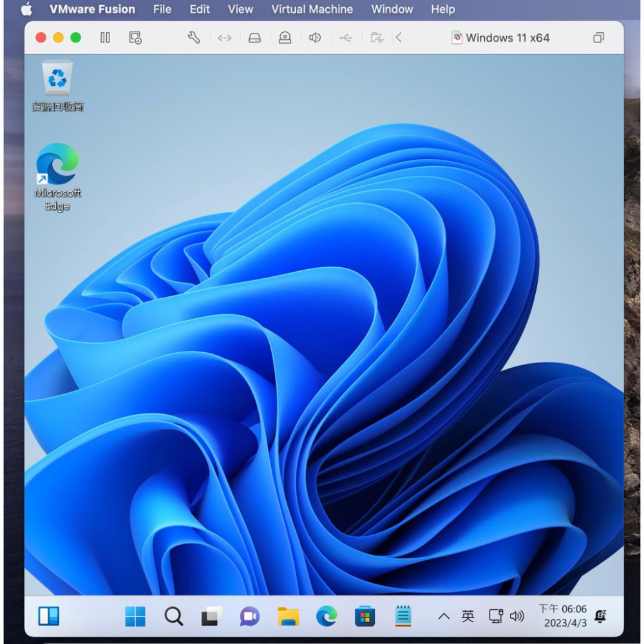Click the USB device icon in toolbar
644x644 pixels.
pyautogui.click(x=346, y=37)
